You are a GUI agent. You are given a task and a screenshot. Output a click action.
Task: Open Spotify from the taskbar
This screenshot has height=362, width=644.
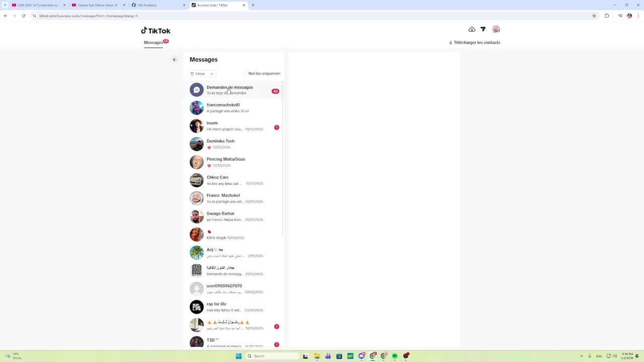(394, 356)
